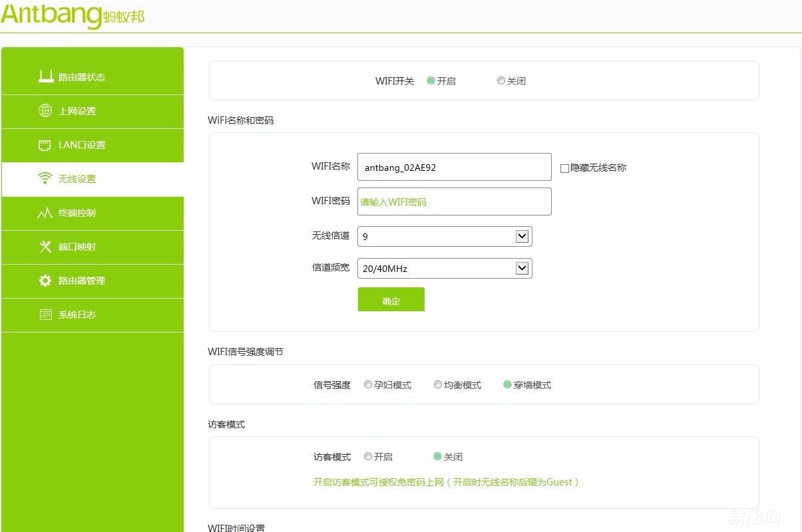The height and width of the screenshot is (532, 802).
Task: Click the WIFI密码 input field
Action: click(454, 201)
